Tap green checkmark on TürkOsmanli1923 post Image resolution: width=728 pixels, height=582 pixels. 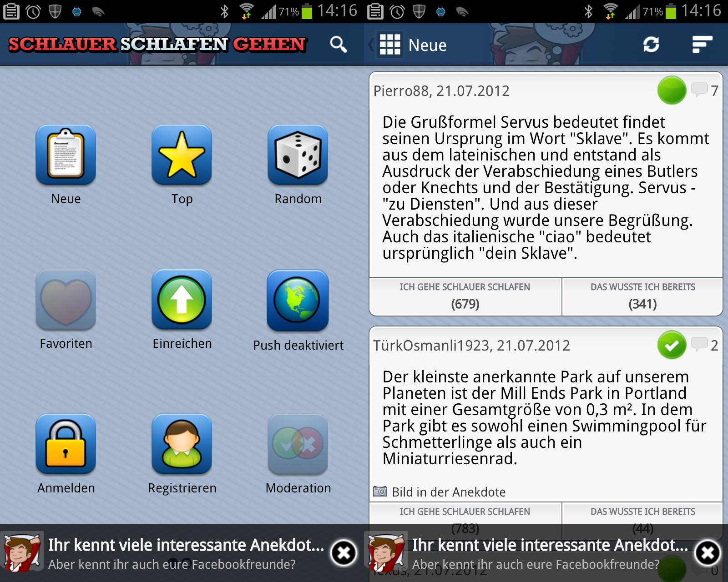(672, 345)
